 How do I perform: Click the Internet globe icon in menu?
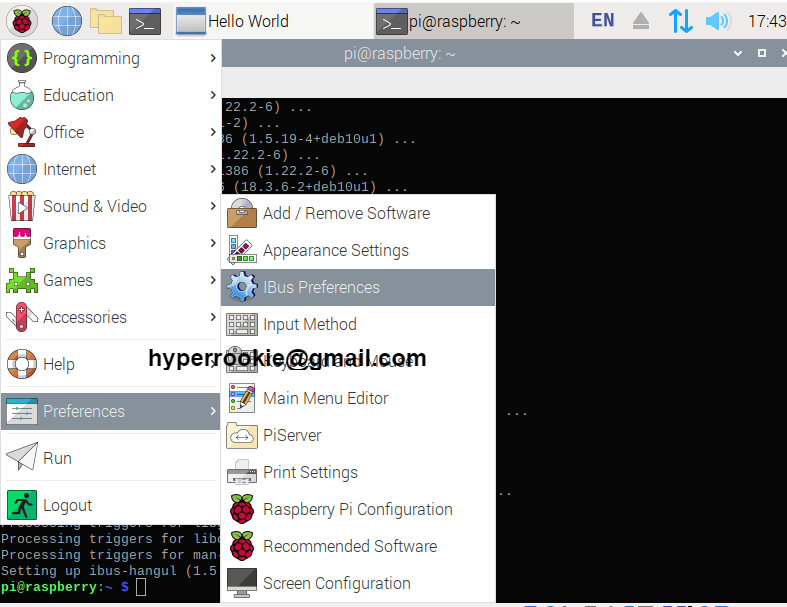pyautogui.click(x=22, y=169)
